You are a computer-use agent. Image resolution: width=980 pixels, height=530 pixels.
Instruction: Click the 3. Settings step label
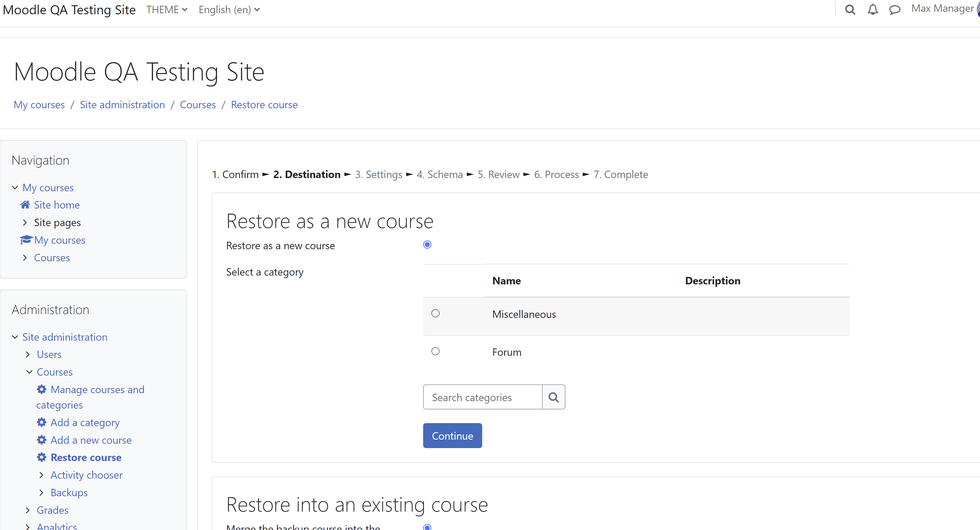point(379,174)
